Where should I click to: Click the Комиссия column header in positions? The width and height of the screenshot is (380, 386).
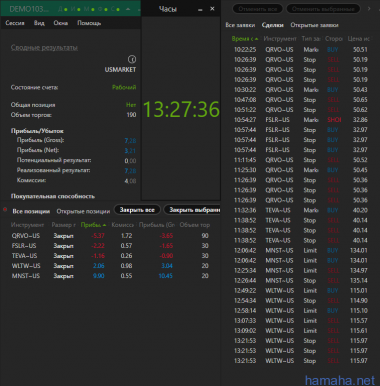pos(123,225)
